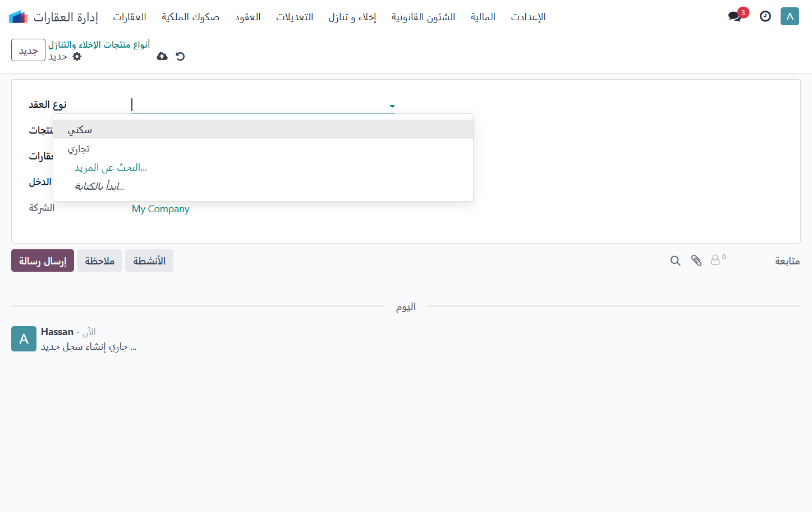Click the الأنشطة activities button
This screenshot has width=812, height=512.
(149, 260)
